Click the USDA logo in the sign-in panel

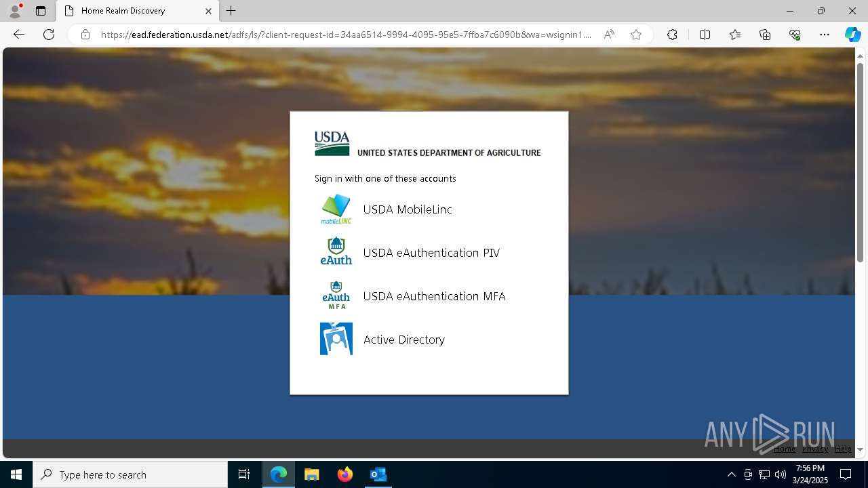(332, 144)
